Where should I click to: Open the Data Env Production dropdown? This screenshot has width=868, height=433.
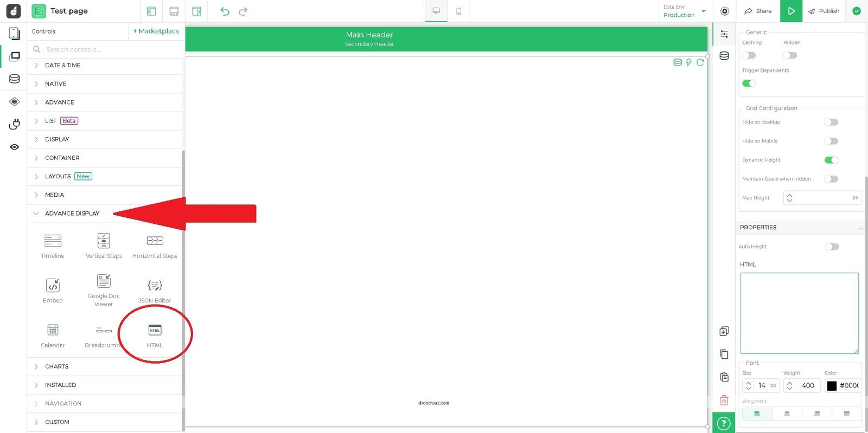pyautogui.click(x=684, y=11)
